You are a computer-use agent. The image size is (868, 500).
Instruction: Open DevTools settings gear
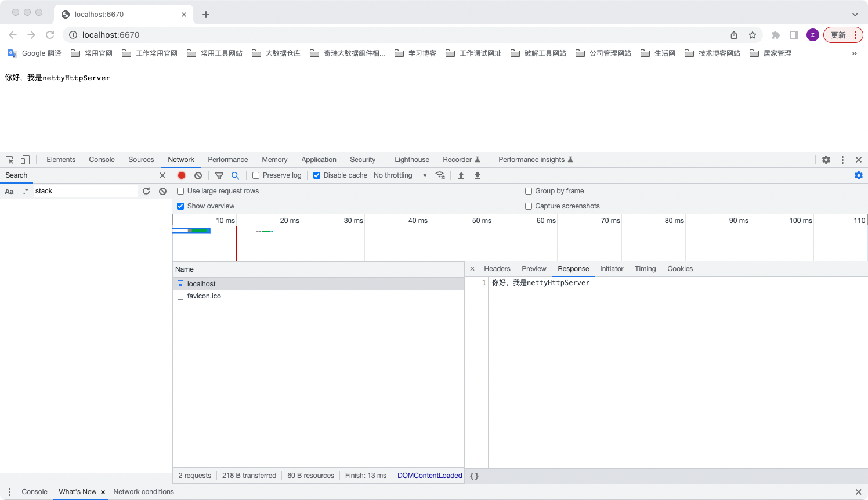(826, 160)
